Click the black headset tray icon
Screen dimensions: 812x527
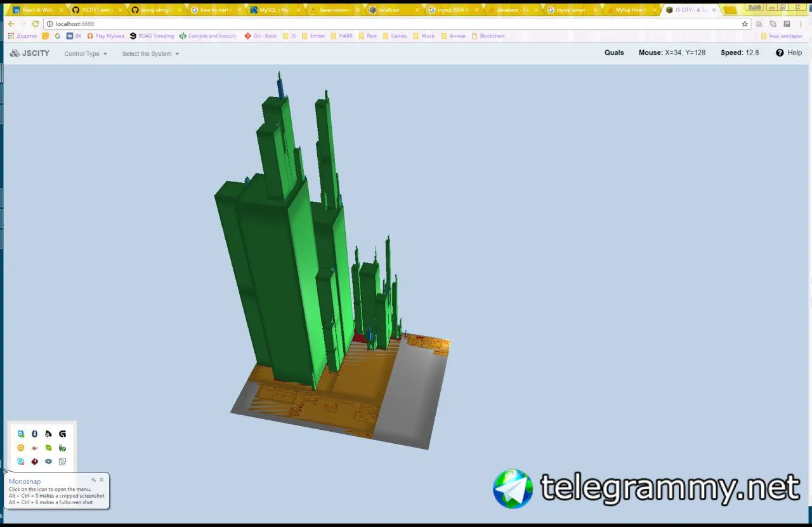[x=48, y=434]
